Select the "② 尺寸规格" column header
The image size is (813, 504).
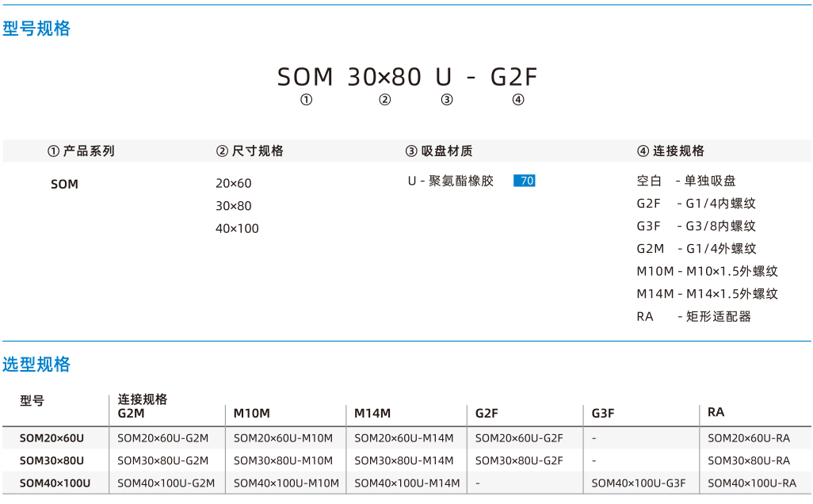(x=250, y=151)
